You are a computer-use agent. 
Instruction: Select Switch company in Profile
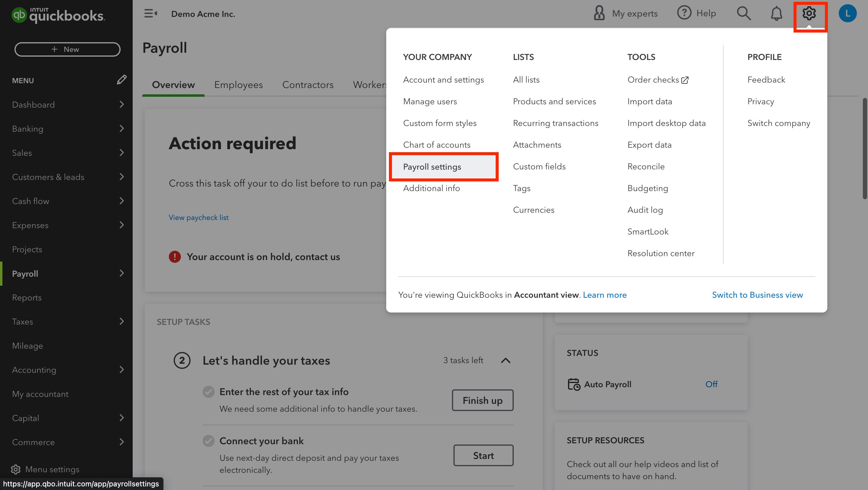pyautogui.click(x=779, y=123)
